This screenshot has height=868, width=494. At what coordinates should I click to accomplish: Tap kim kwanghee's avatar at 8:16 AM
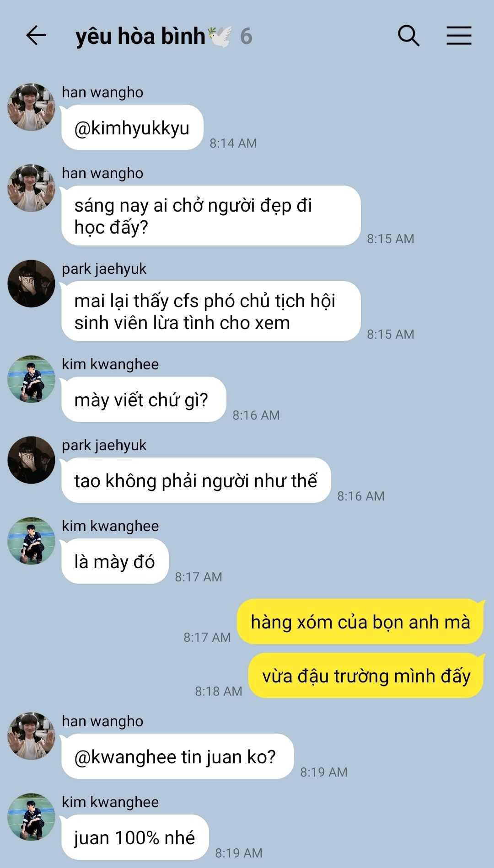coord(31,379)
